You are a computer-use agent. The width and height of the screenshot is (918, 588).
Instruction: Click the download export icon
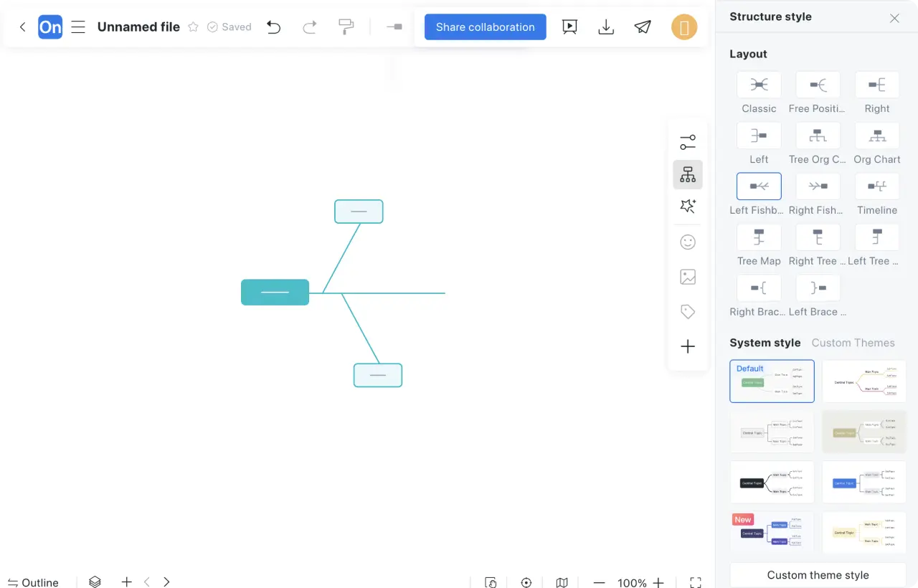click(606, 27)
